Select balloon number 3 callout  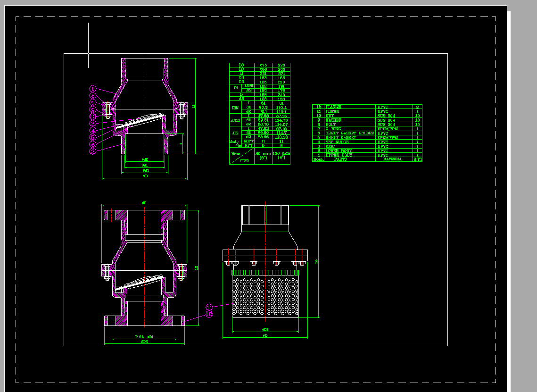tap(93, 124)
